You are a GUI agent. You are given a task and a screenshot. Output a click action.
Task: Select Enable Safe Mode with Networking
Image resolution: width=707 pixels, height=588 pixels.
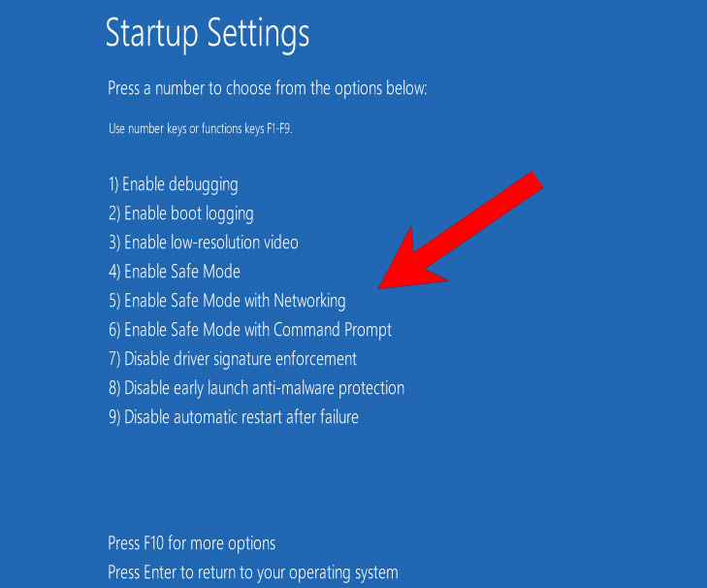[226, 301]
